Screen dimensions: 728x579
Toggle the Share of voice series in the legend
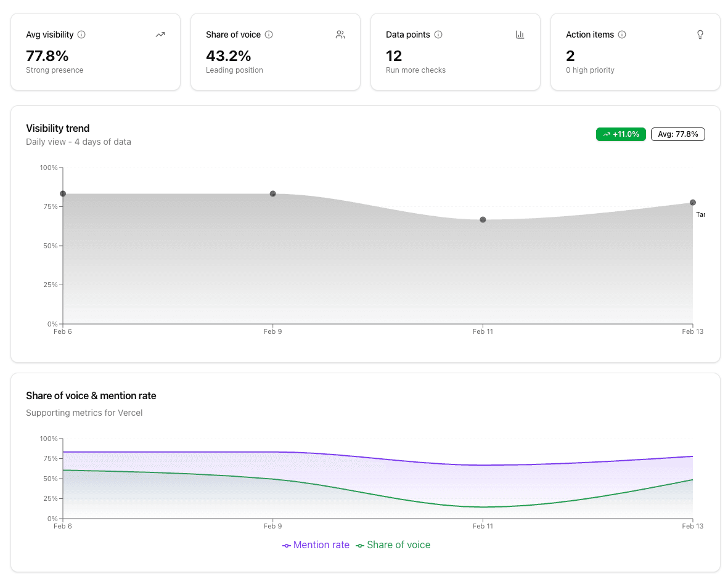(393, 545)
